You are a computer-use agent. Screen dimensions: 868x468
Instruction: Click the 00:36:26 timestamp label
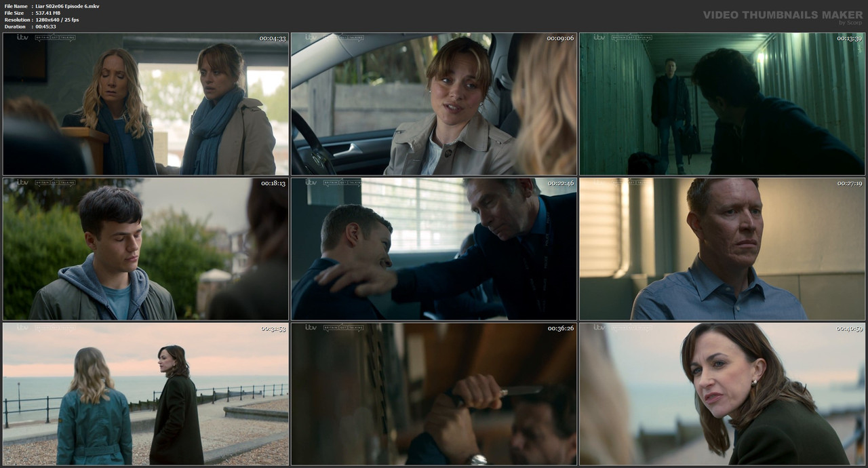[x=560, y=328]
